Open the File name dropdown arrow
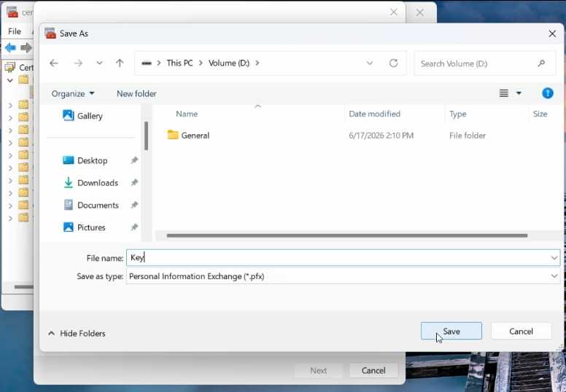The width and height of the screenshot is (566, 392). coord(554,258)
